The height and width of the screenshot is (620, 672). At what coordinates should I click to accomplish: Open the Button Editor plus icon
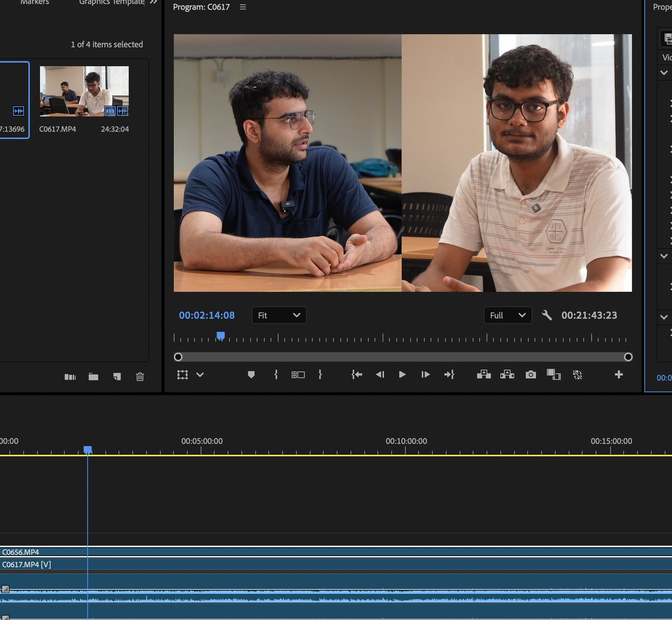click(618, 374)
